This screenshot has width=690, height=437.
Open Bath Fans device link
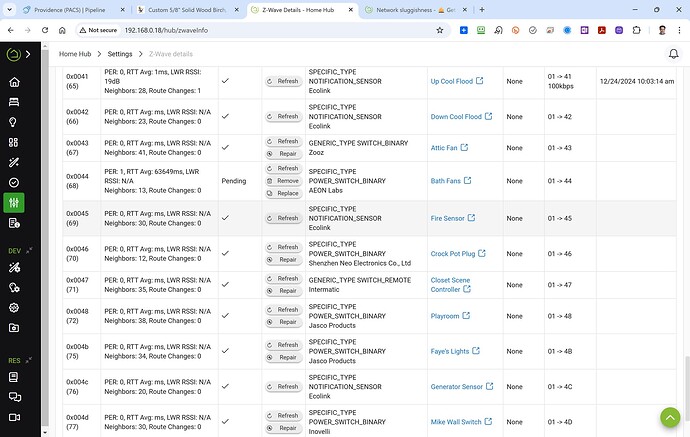[445, 181]
